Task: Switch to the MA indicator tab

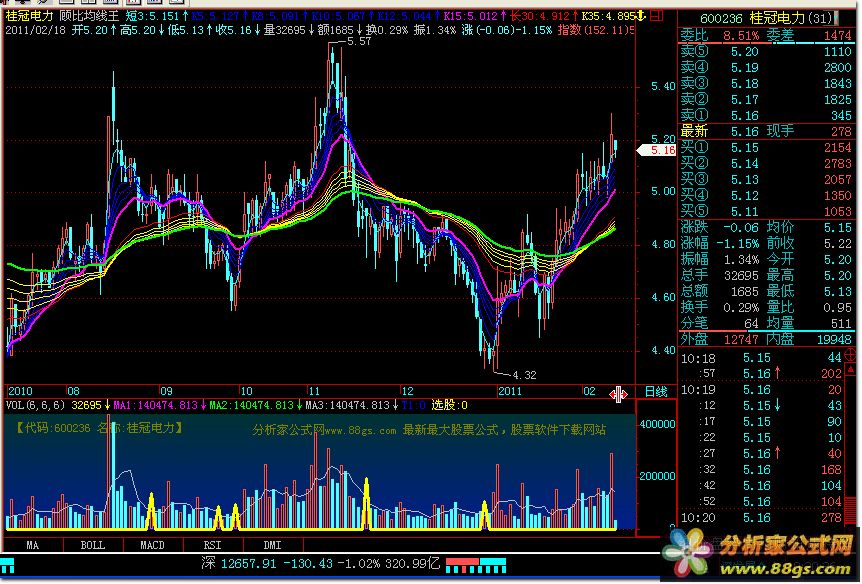Action: click(32, 545)
